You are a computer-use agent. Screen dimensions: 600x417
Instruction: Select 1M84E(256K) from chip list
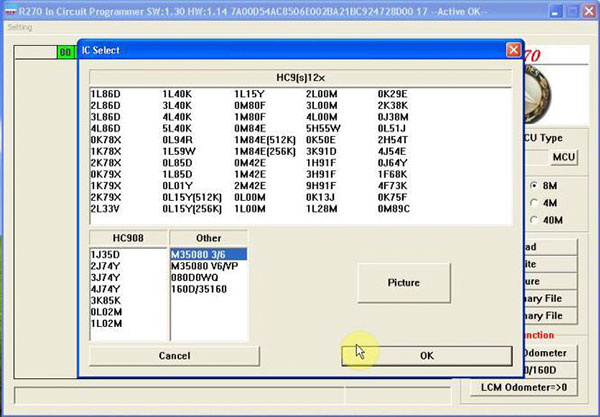point(265,151)
